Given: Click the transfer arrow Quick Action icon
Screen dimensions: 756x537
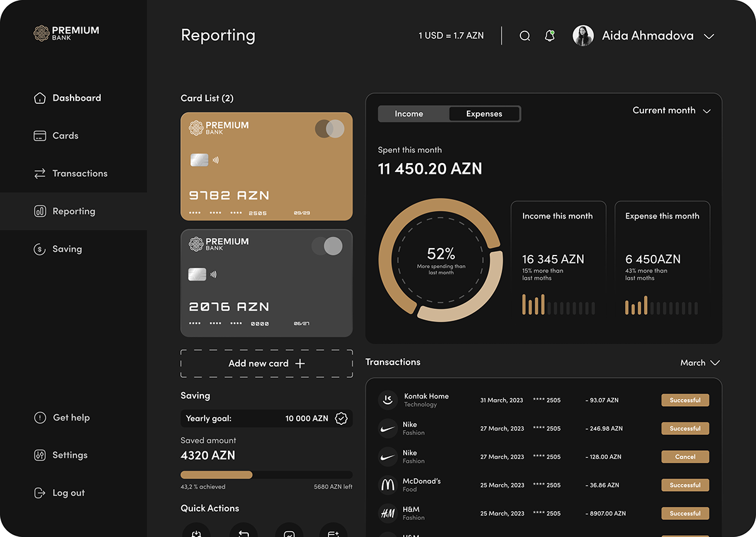Looking at the screenshot, I should 243,532.
